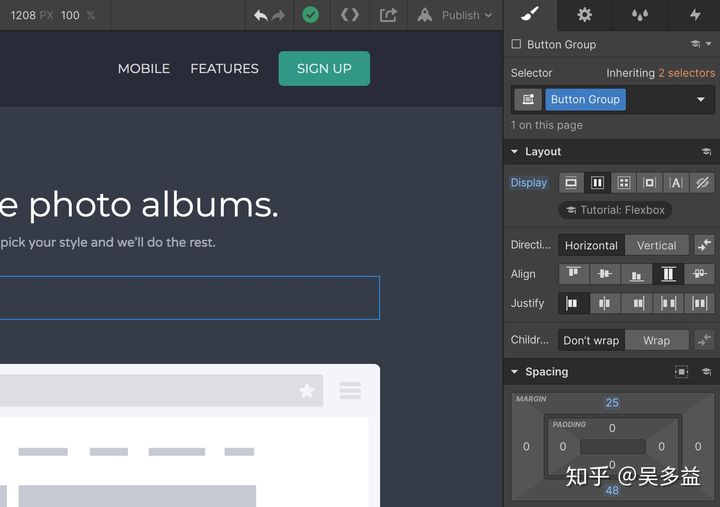This screenshot has width=720, height=507.
Task: Click the star icon in mockup browser
Action: click(307, 391)
